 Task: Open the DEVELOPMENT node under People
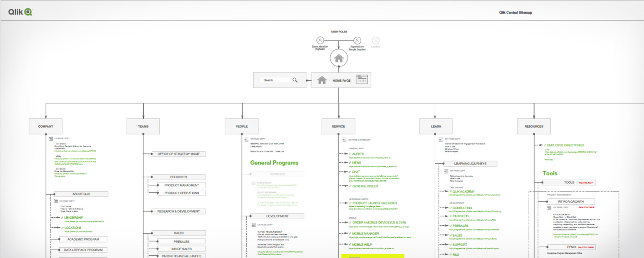[277, 216]
